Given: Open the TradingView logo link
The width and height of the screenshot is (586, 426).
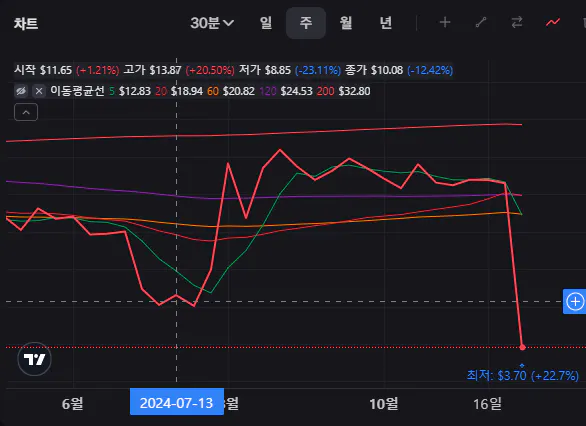Looking at the screenshot, I should (34, 359).
